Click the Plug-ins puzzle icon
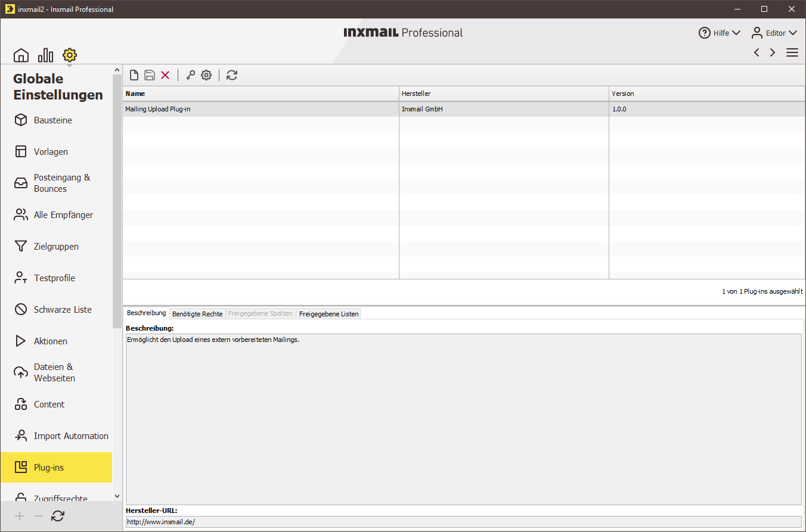 pos(21,468)
